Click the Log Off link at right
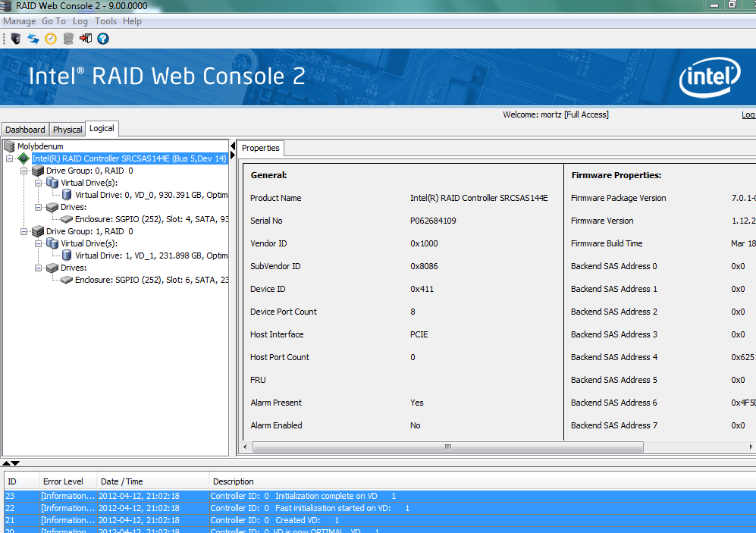This screenshot has width=756, height=533. (748, 114)
